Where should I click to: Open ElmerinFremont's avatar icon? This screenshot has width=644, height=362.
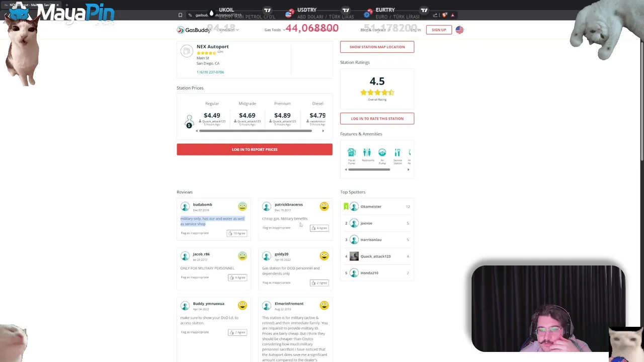pos(267,306)
